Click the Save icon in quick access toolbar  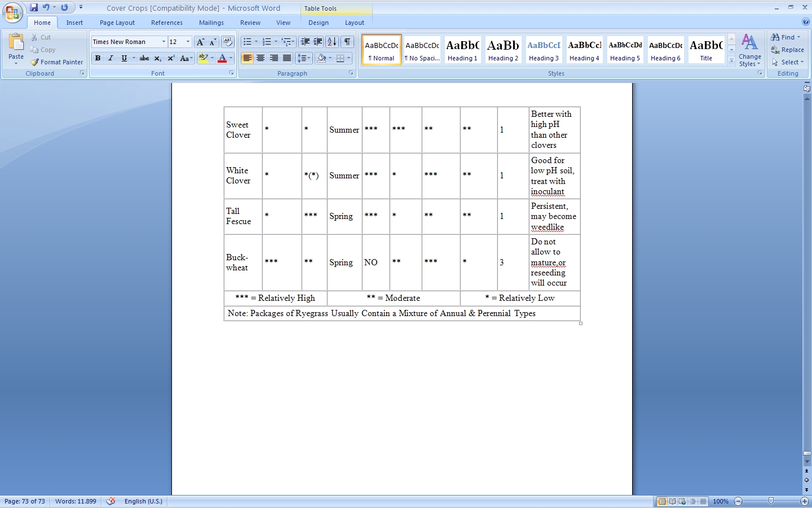(34, 7)
